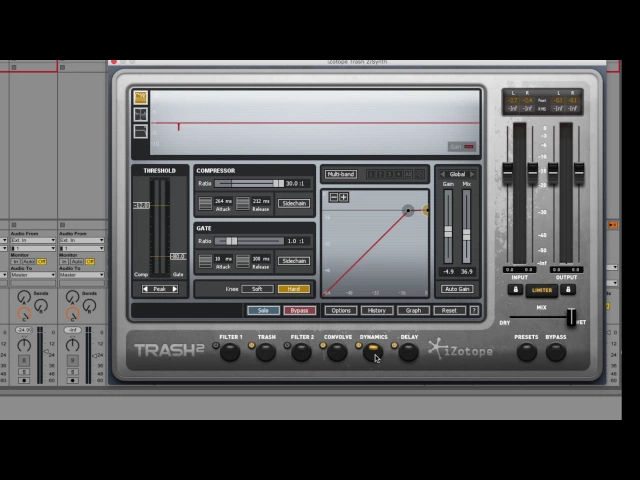
Task: Open the Graph settings
Action: (413, 311)
